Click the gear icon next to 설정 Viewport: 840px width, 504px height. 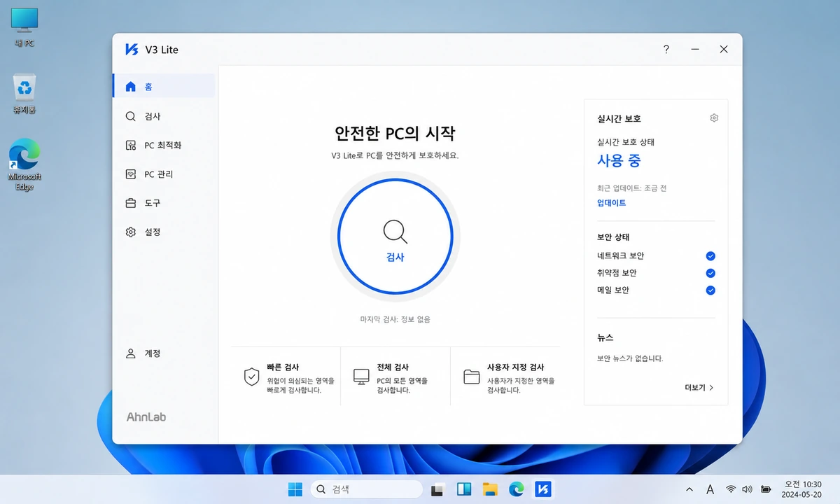click(x=130, y=232)
